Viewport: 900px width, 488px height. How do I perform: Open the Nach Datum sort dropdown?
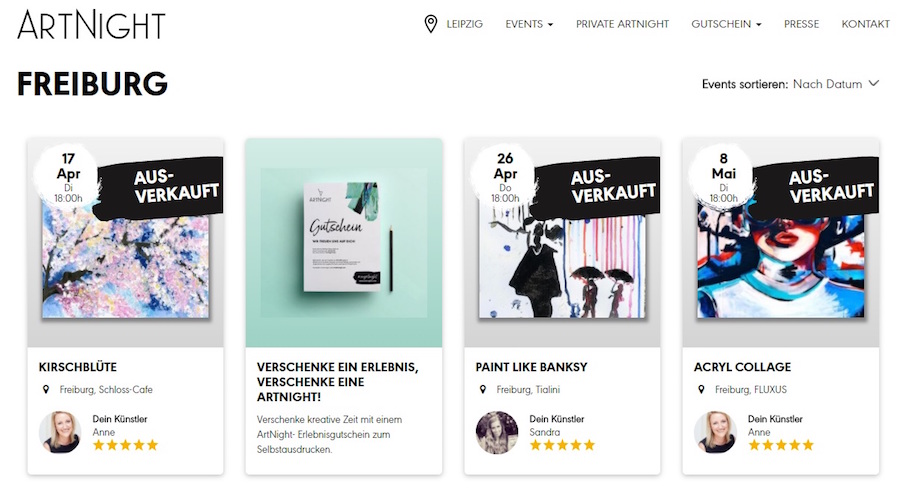point(836,84)
